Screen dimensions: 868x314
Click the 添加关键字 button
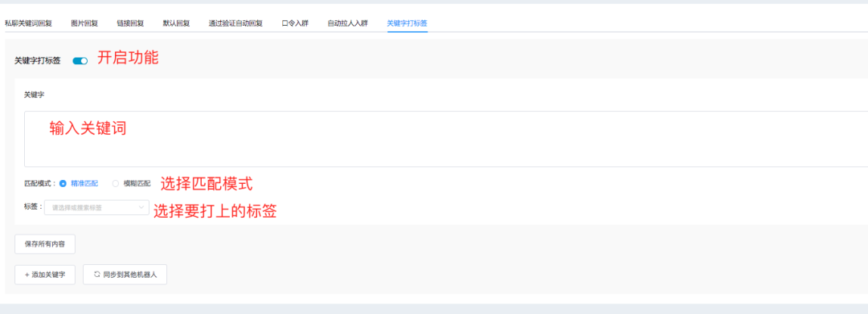click(45, 275)
